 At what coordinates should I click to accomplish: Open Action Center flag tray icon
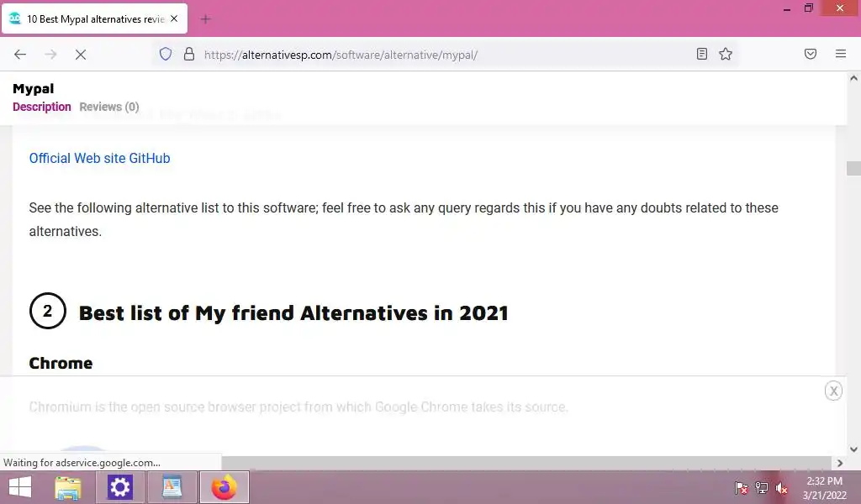pos(741,487)
